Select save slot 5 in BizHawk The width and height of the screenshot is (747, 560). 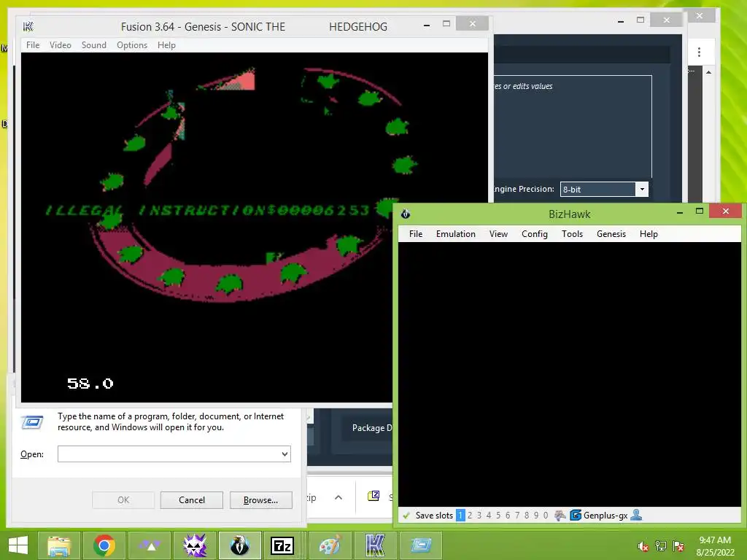point(498,516)
